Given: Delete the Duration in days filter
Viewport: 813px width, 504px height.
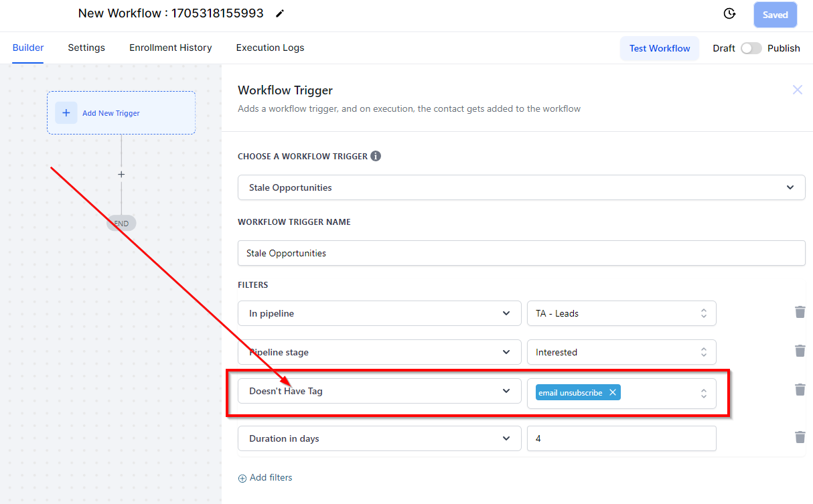Looking at the screenshot, I should [x=800, y=437].
